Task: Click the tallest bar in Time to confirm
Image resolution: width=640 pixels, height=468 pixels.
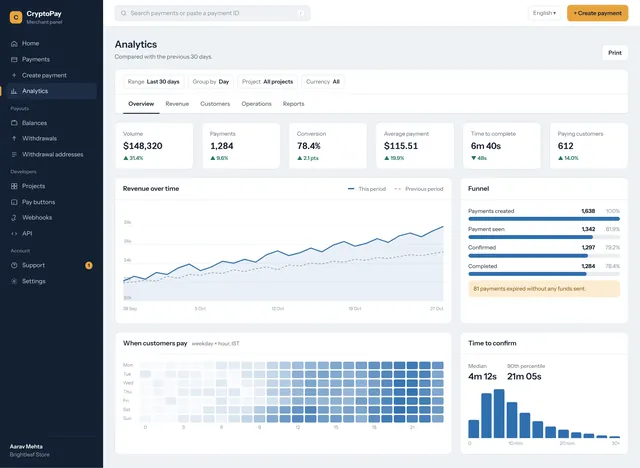Action: (499, 414)
